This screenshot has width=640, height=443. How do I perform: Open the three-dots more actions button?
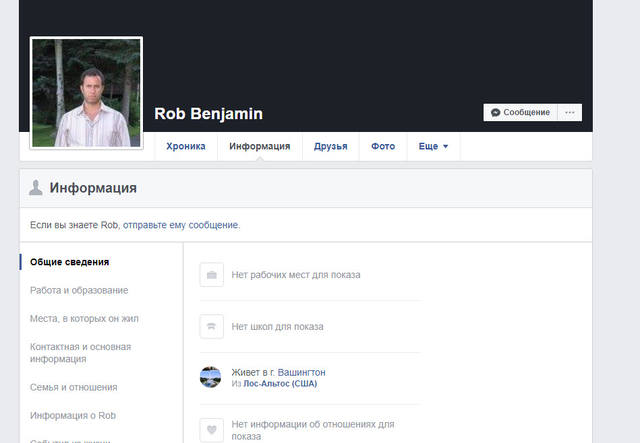(570, 112)
